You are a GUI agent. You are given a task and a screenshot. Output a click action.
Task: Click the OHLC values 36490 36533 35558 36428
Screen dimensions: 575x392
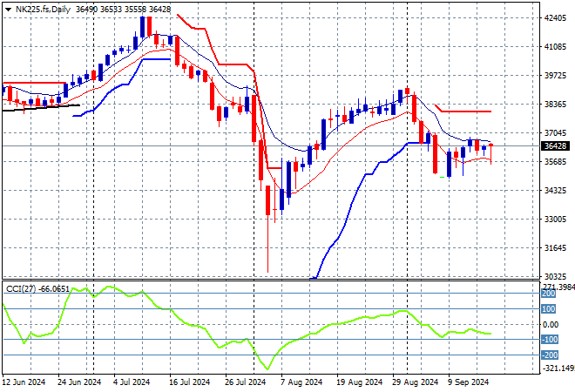click(x=123, y=10)
